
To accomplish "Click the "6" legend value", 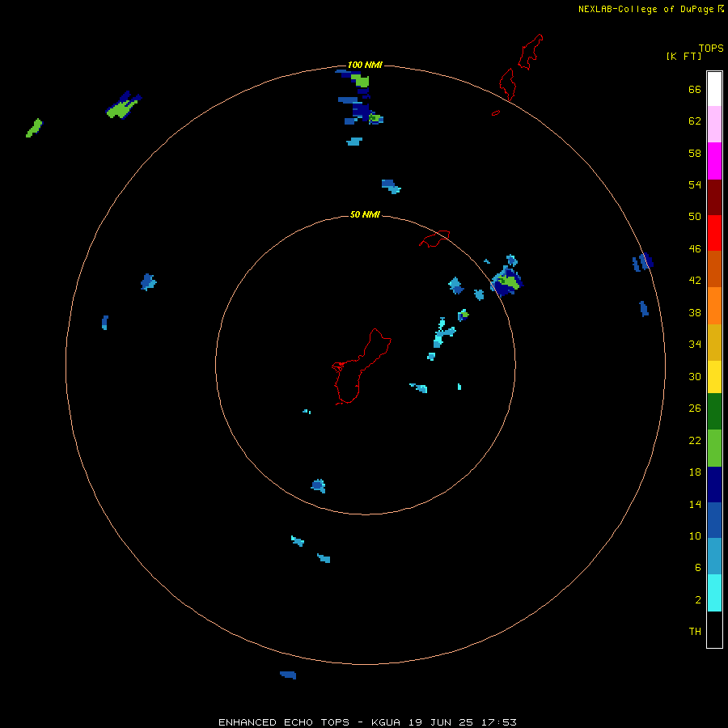I will [698, 568].
